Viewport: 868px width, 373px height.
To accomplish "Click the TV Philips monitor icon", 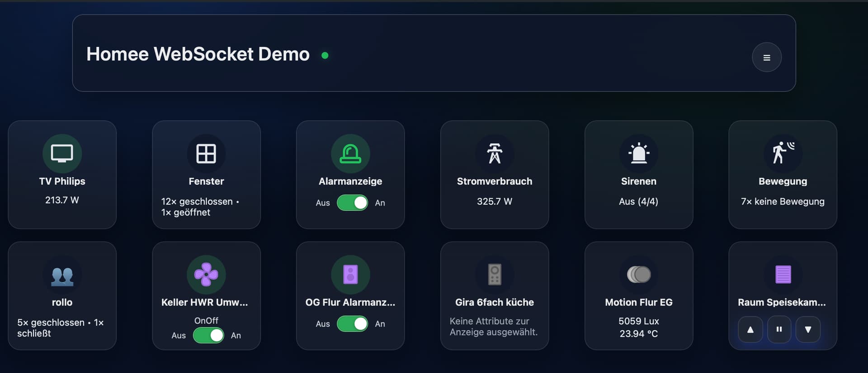I will pos(62,154).
